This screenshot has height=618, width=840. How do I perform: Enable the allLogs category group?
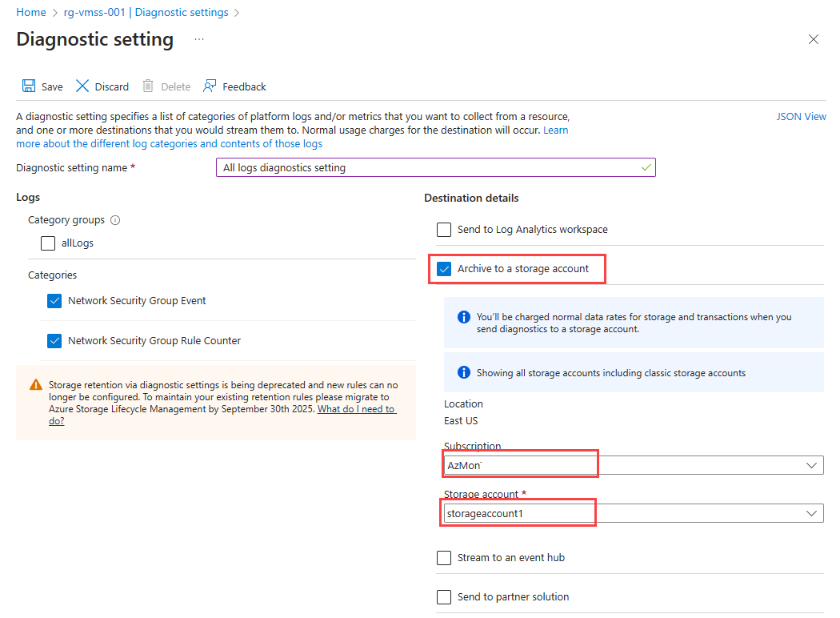[x=48, y=243]
